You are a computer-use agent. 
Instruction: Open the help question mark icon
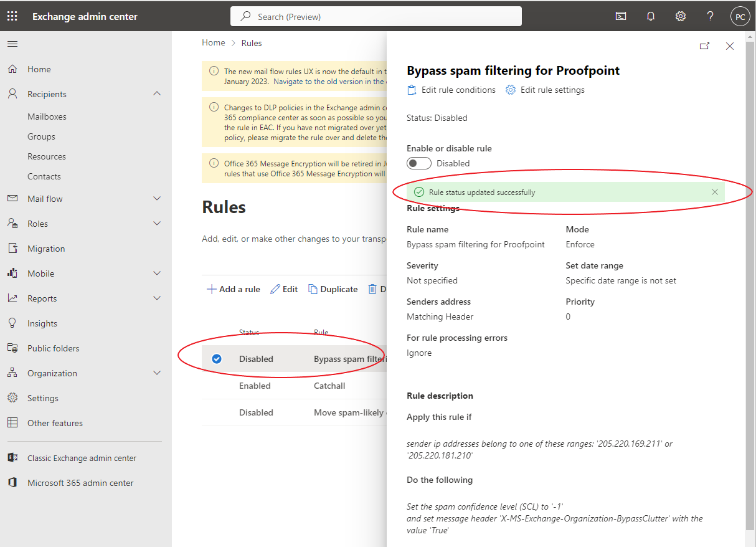tap(710, 16)
